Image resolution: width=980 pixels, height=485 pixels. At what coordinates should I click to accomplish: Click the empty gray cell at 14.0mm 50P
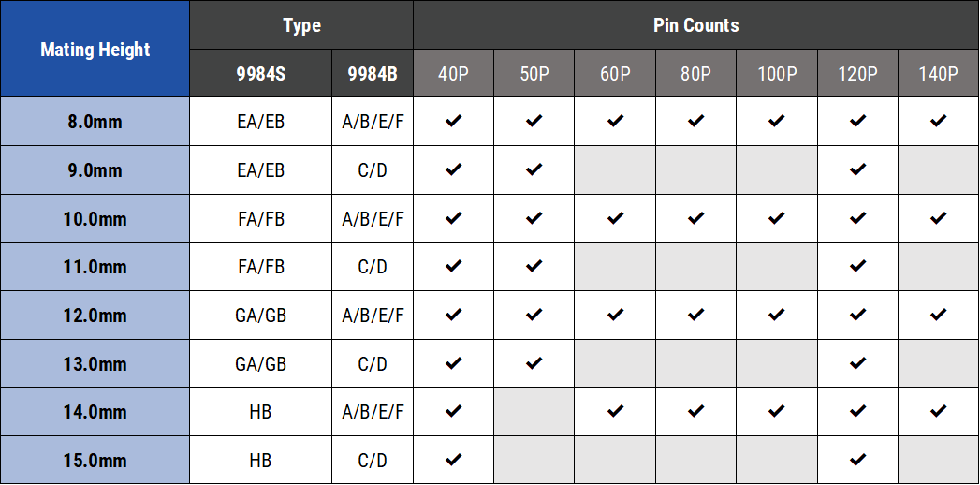tap(534, 412)
